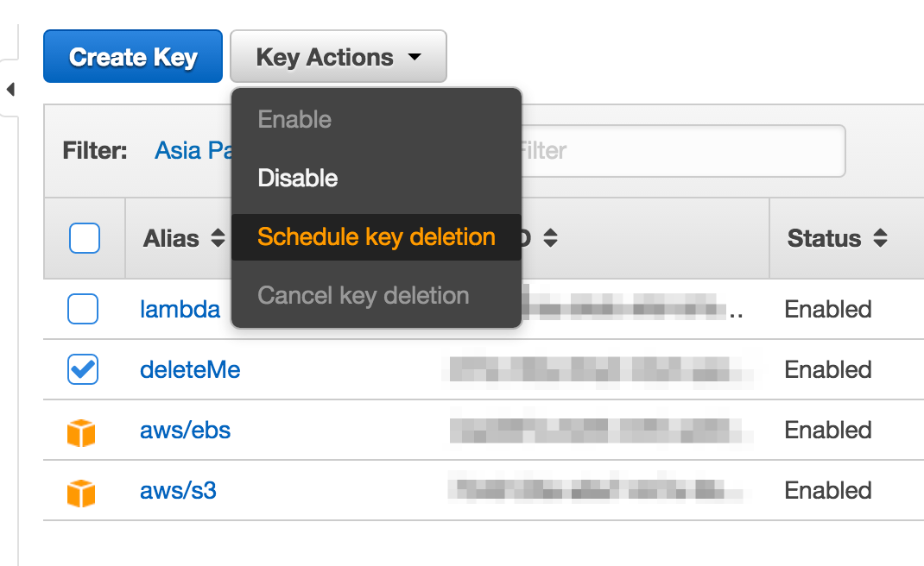This screenshot has height=566, width=924.
Task: Click into the Filter text field
Action: pos(682,151)
